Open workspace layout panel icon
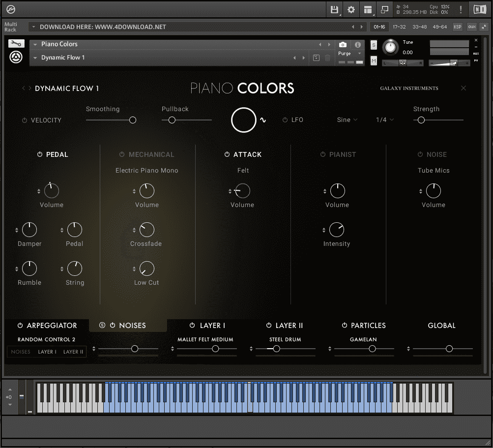This screenshot has width=493, height=448. click(x=368, y=9)
